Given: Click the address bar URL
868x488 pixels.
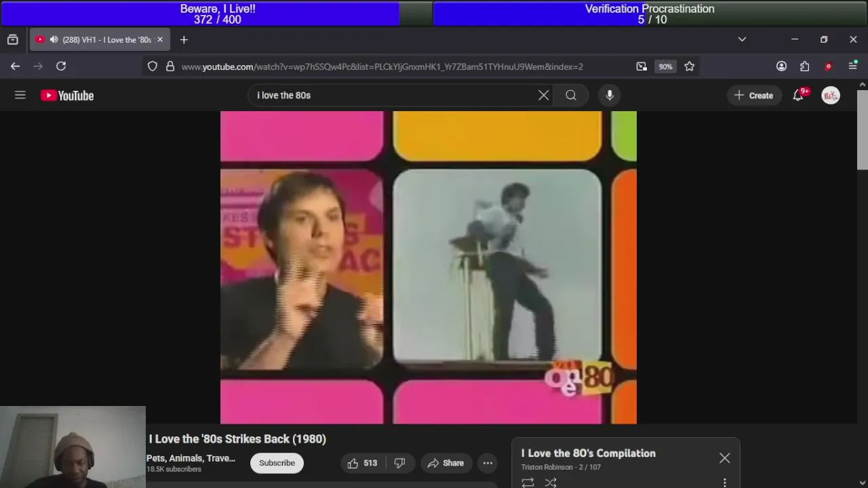Looking at the screenshot, I should pyautogui.click(x=382, y=66).
